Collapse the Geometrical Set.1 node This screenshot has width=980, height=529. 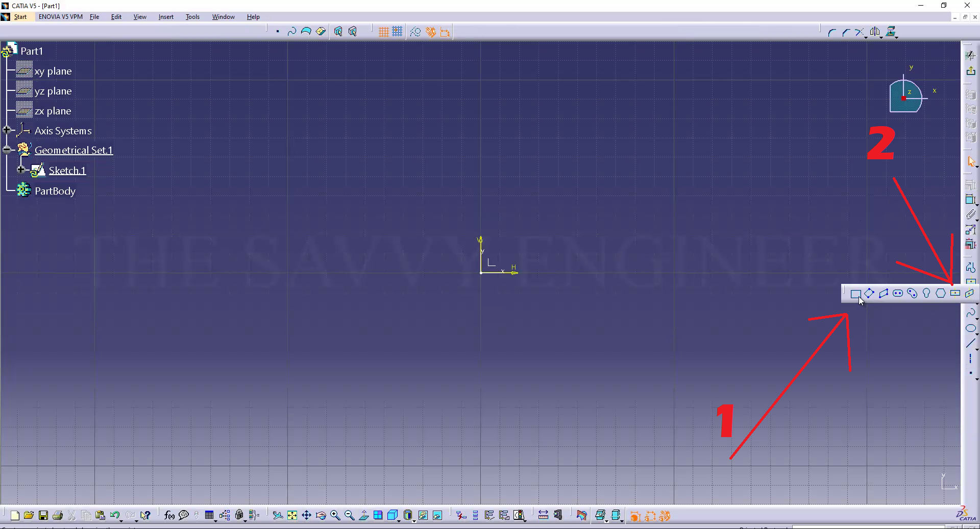7,150
